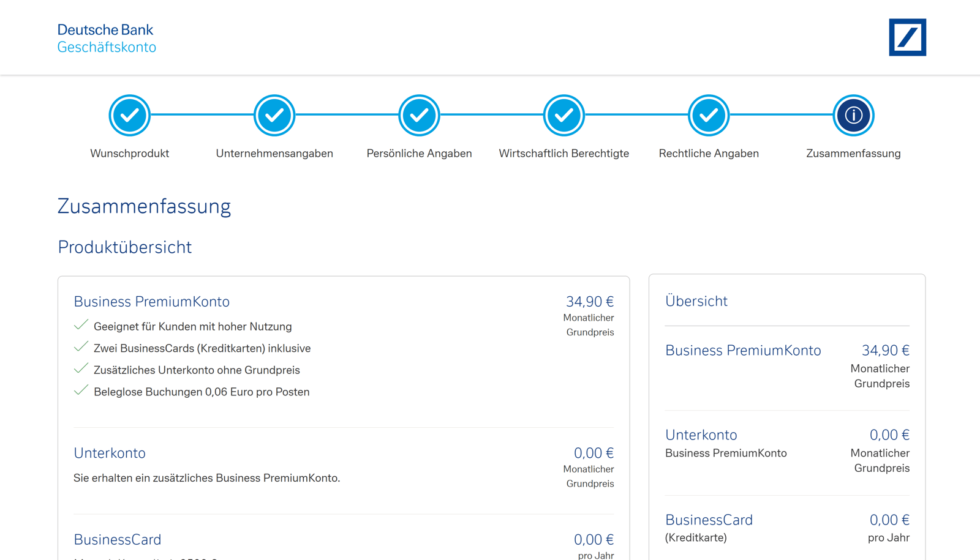Click checkmark next to 'Beleglose Buchungen' feature
Viewport: 980px width, 560px height.
coord(81,390)
